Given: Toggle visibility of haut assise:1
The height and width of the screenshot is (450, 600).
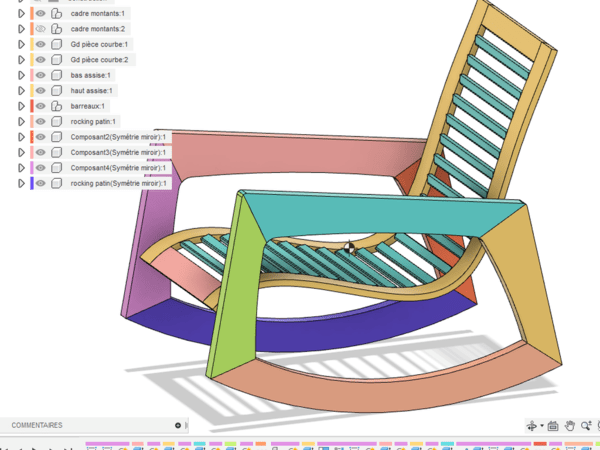Looking at the screenshot, I should pos(41,91).
